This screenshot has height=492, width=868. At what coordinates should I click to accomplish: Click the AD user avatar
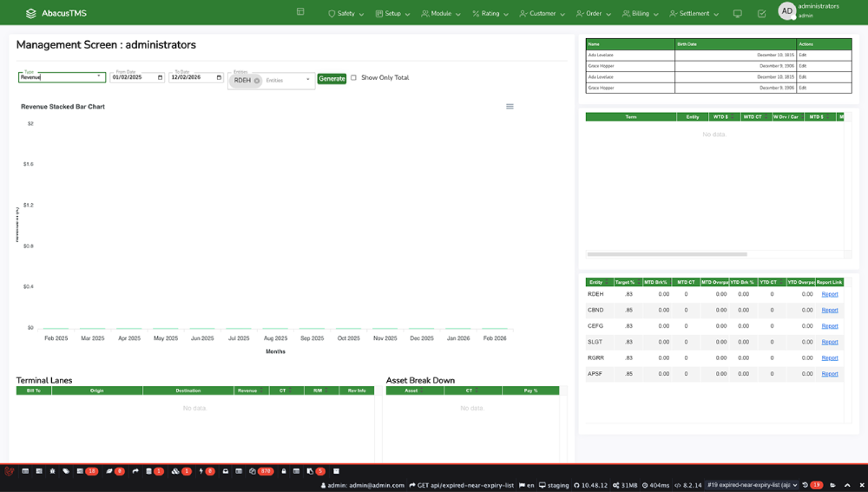point(786,11)
